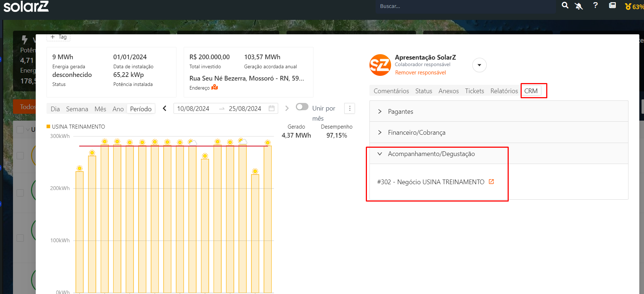Viewport: 644px width, 294px height.
Task: Select the Mês period tab
Action: [x=100, y=109]
